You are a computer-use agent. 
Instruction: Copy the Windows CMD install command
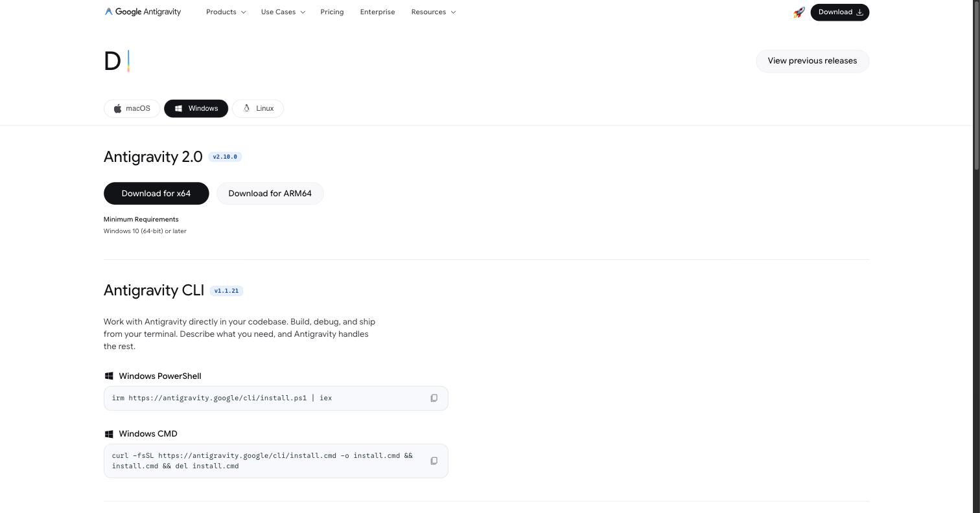(x=434, y=461)
